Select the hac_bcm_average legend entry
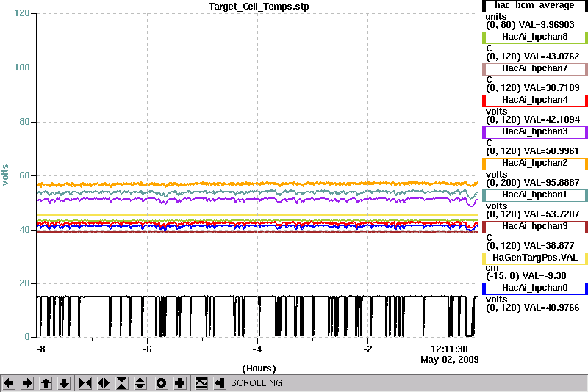Image resolution: width=588 pixels, height=392 pixels. (535, 6)
